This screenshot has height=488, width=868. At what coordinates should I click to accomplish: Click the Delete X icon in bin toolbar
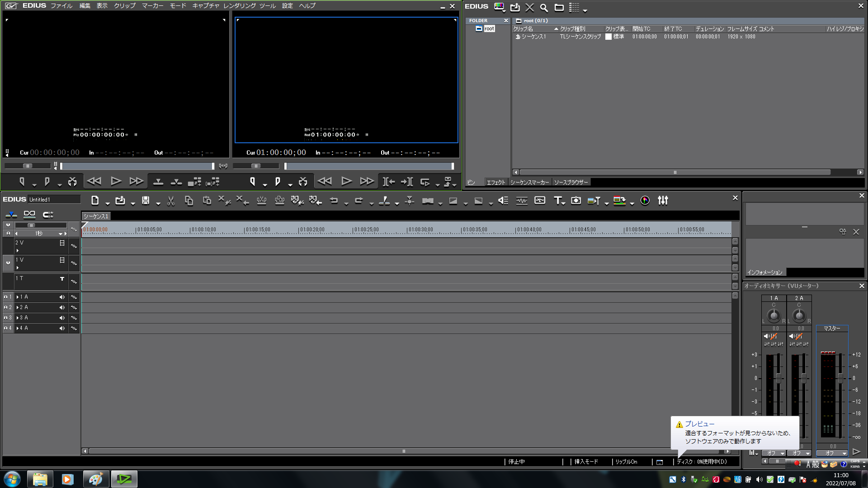pos(530,8)
